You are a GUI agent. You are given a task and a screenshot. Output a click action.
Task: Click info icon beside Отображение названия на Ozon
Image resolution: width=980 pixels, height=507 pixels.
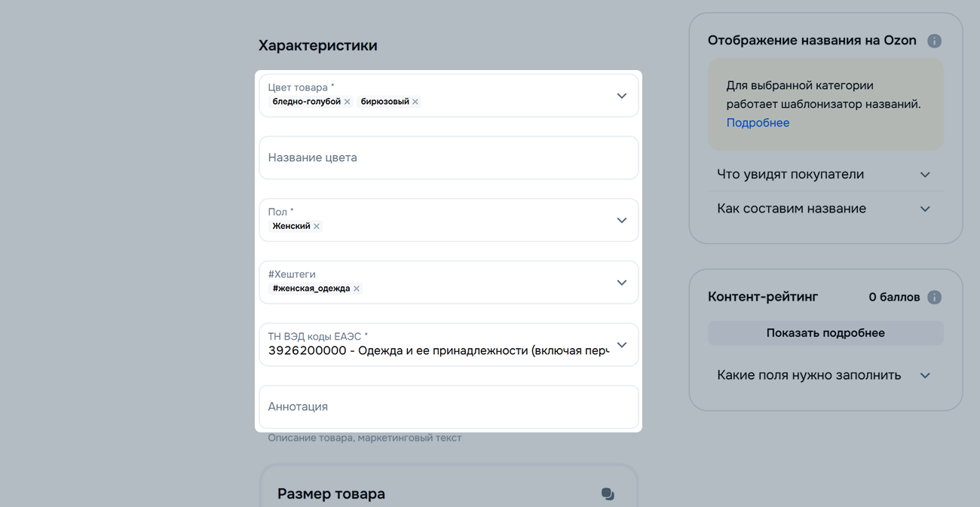[934, 41]
